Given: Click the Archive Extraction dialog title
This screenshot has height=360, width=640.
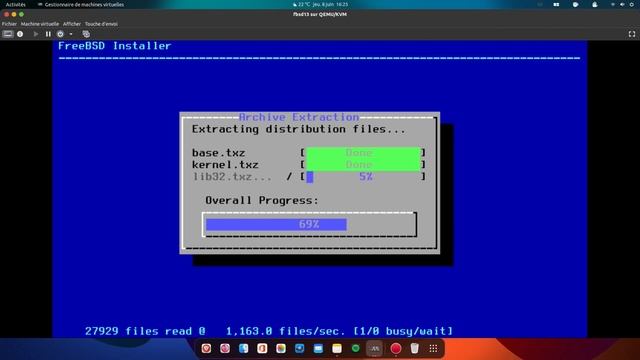Looking at the screenshot, I should pos(299,117).
